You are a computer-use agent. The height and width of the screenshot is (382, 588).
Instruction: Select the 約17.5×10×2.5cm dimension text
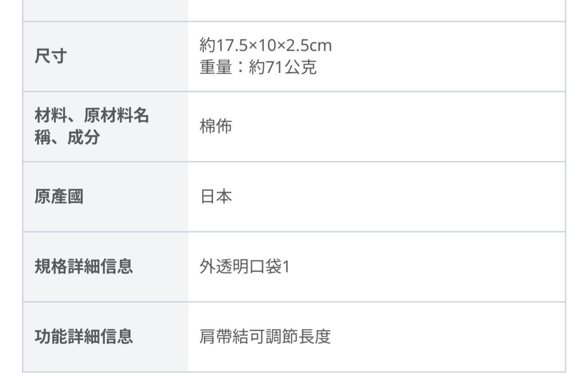click(x=266, y=45)
